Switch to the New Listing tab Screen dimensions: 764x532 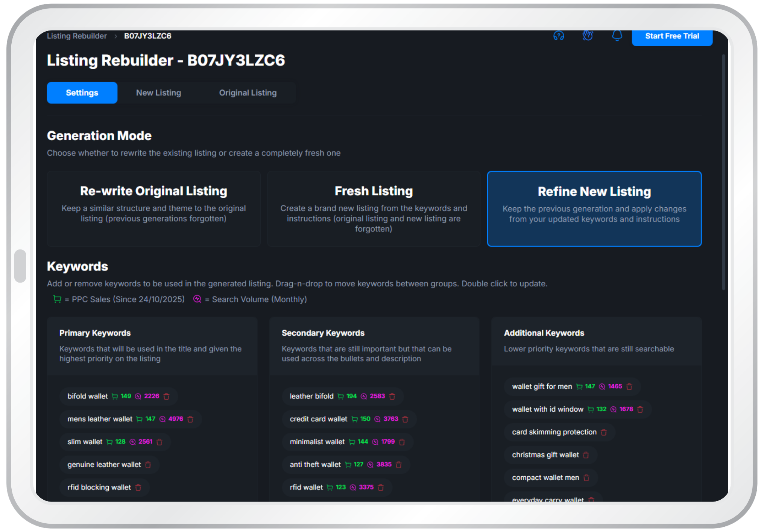158,93
